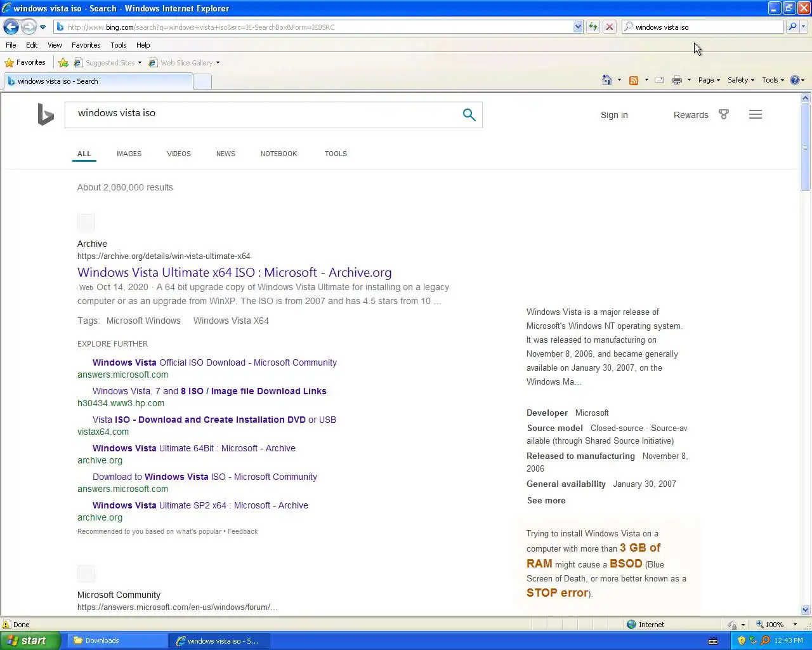
Task: Open the search provider dropdown arrow
Action: [804, 27]
